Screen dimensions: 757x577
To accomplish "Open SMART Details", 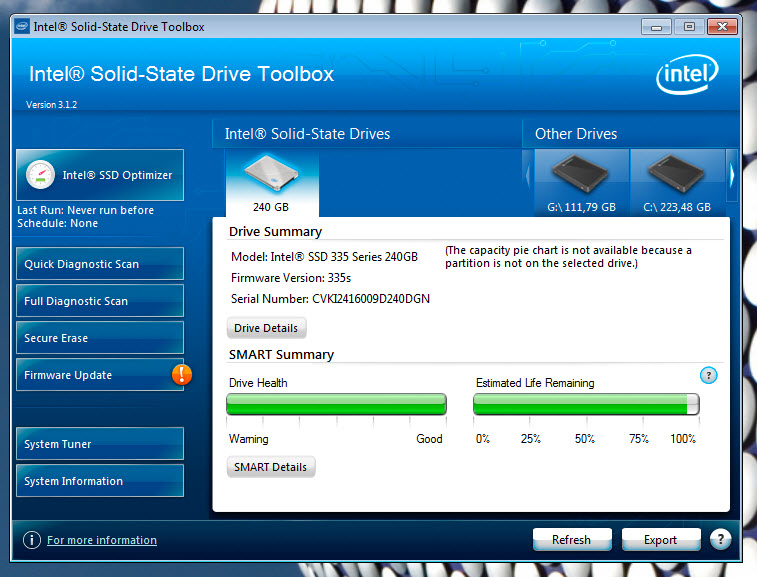I will pyautogui.click(x=270, y=467).
